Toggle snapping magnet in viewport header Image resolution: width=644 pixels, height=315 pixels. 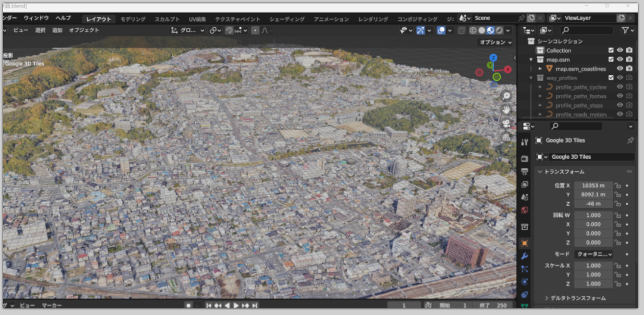[x=229, y=30]
